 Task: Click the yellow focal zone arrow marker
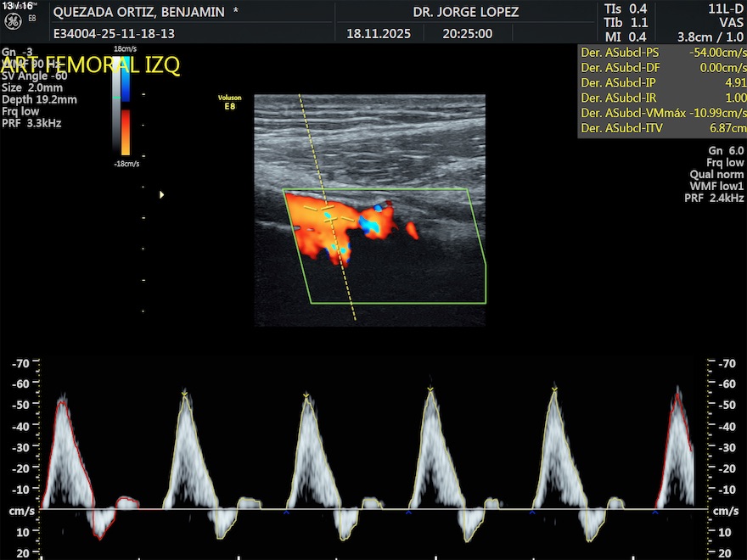point(161,195)
